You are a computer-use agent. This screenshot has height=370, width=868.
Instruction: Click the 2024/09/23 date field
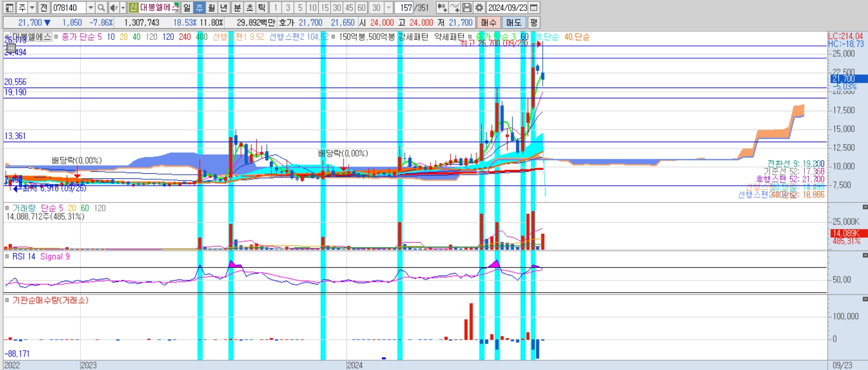[x=507, y=8]
